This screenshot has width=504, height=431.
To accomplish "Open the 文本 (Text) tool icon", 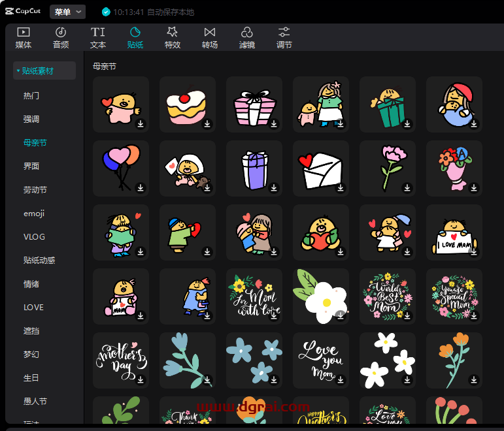I will click(x=98, y=32).
